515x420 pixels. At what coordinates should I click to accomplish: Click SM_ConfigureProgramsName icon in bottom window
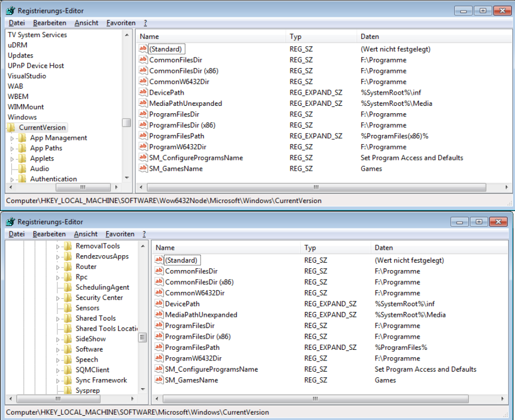tap(159, 369)
